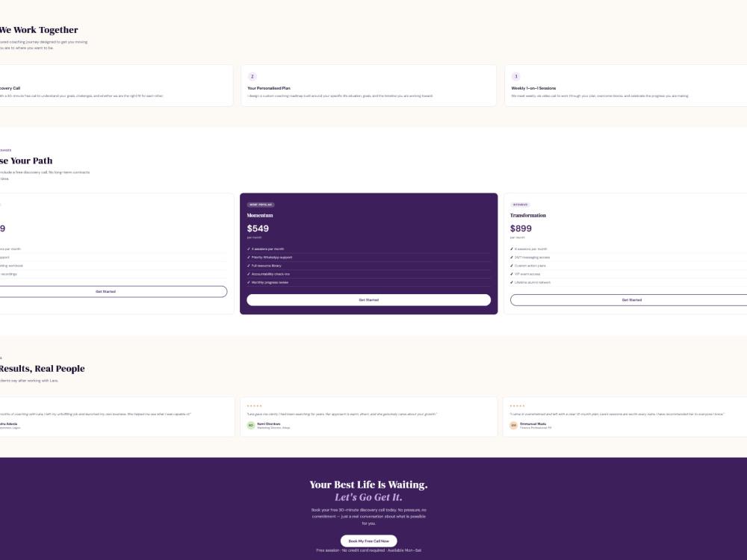747x560 pixels.
Task: Click the Most Popular badge on Momentum
Action: [261, 205]
